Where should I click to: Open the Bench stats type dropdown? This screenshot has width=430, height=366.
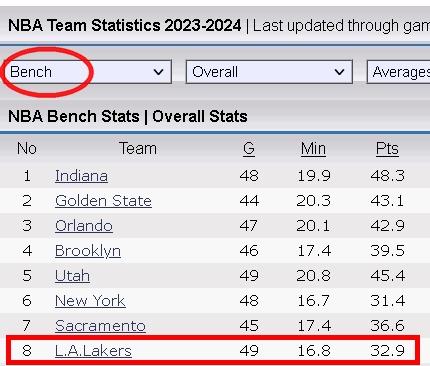88,72
